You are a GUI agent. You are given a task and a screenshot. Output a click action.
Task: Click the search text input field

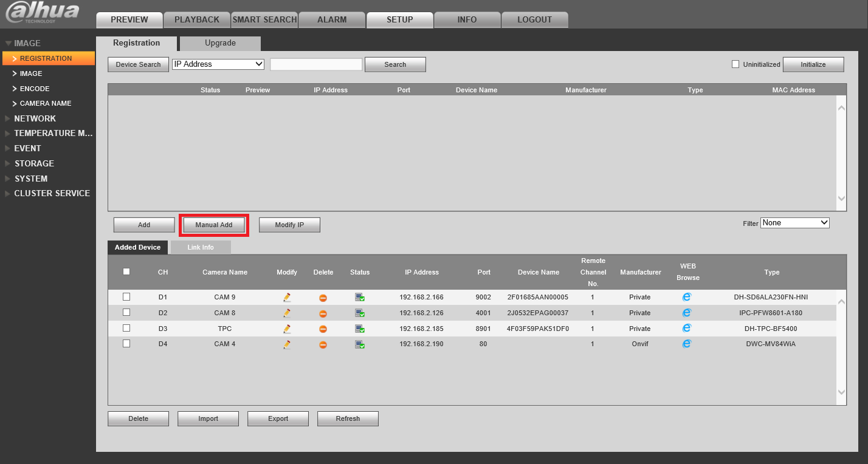[x=316, y=64]
